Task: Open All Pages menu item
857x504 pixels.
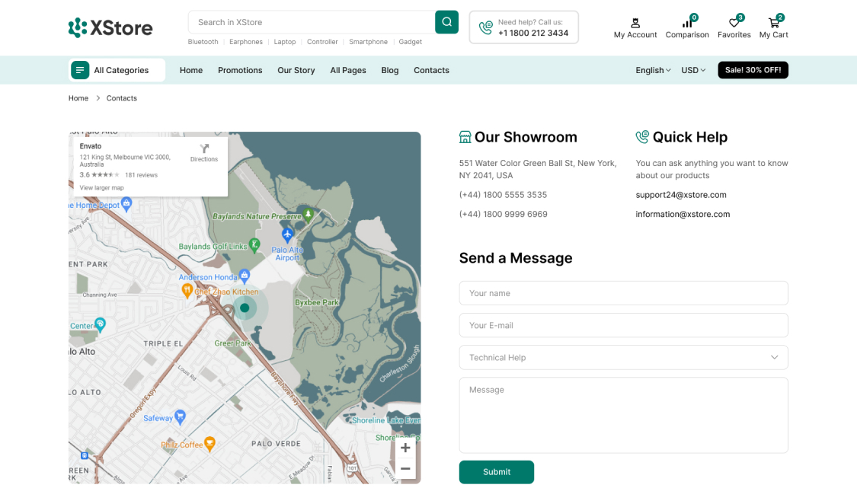Action: pyautogui.click(x=348, y=70)
